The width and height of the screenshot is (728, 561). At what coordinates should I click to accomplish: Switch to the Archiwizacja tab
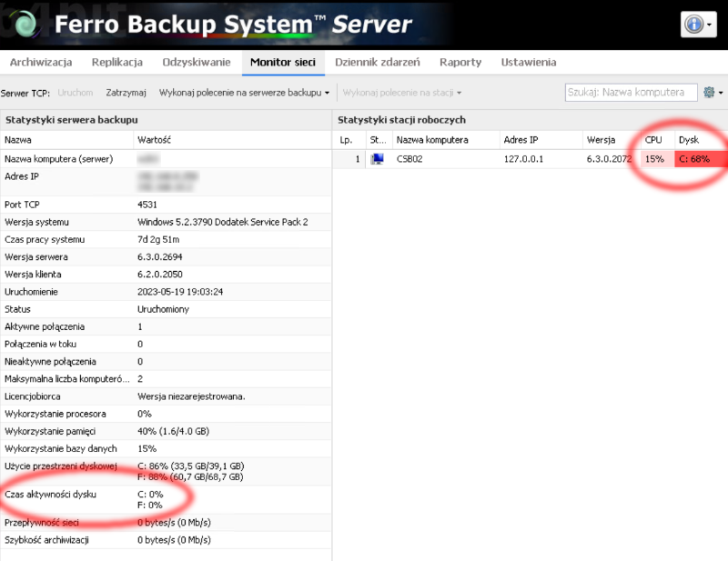coord(41,63)
